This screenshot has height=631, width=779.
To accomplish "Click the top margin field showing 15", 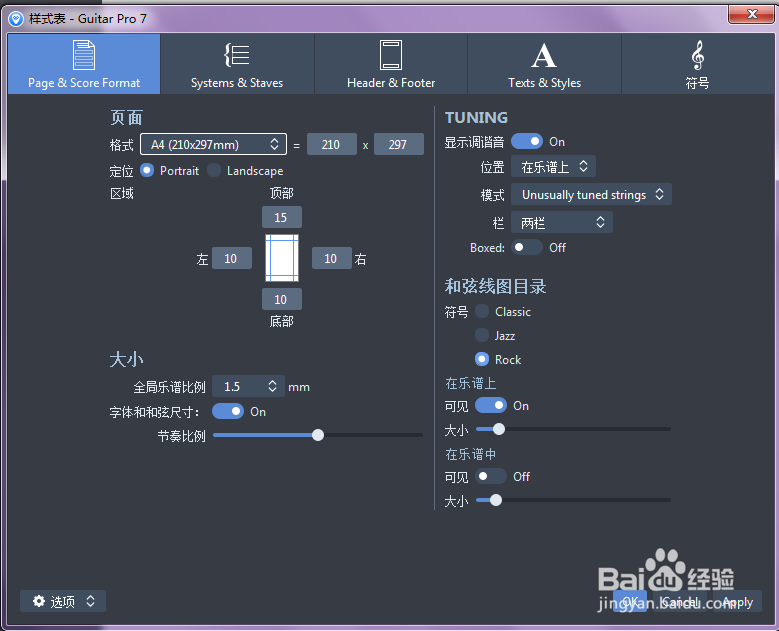I will (282, 217).
